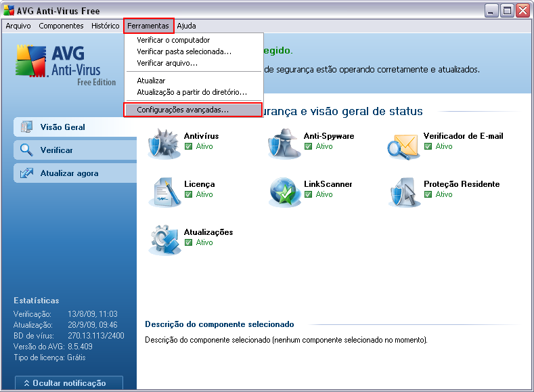This screenshot has height=392, width=534.
Task: Click the LinkScanner component label
Action: pos(328,184)
